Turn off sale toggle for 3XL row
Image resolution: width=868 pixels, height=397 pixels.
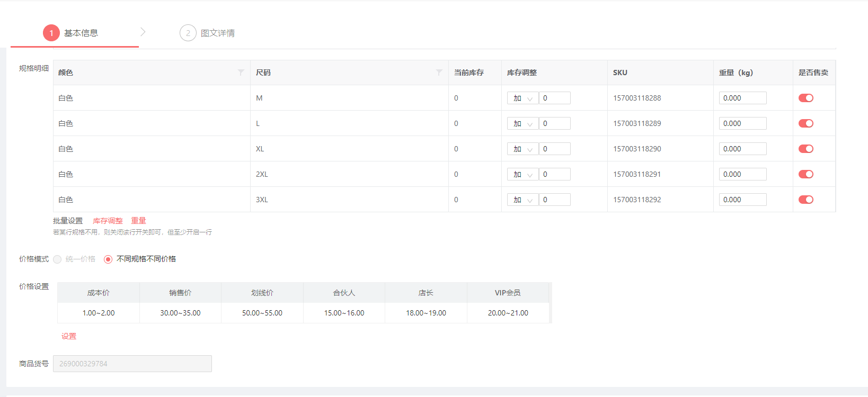point(806,200)
